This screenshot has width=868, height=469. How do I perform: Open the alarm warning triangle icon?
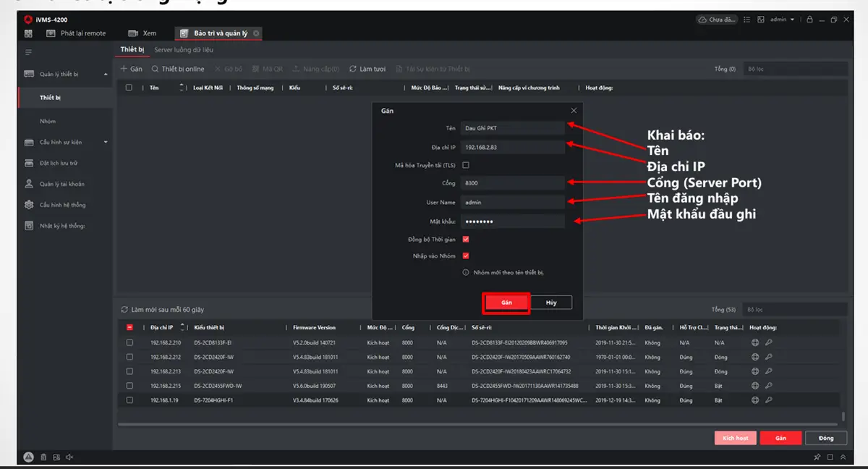click(28, 457)
